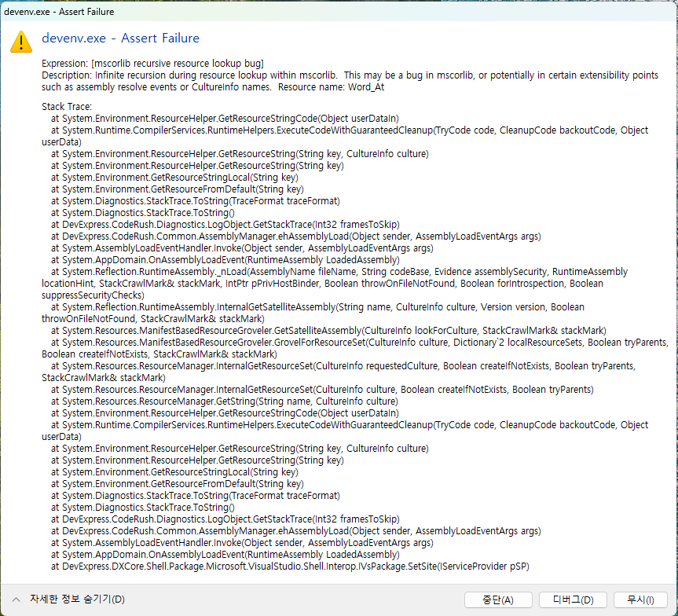Click the 디버그(D) debug button
678x616 pixels.
coord(573,599)
